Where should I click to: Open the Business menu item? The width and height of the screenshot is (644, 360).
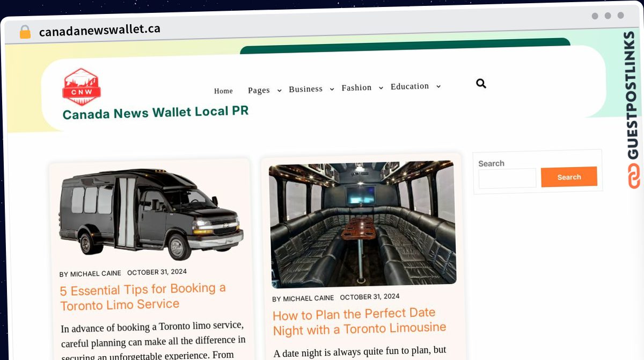click(x=306, y=89)
